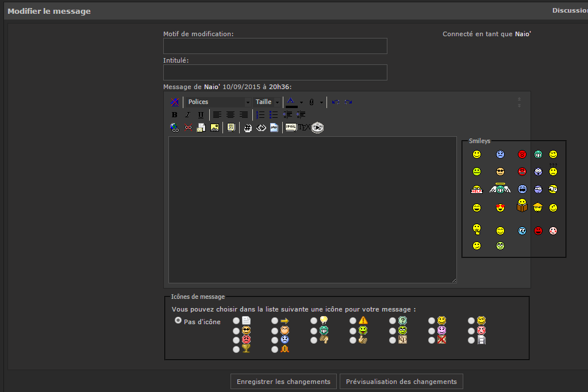Image resolution: width=588 pixels, height=392 pixels.
Task: Align text to the right
Action: [243, 115]
